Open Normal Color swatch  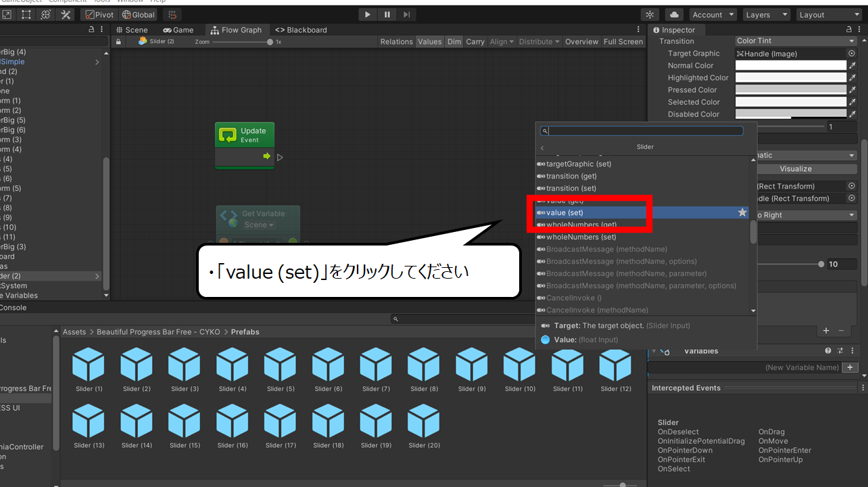click(x=791, y=66)
